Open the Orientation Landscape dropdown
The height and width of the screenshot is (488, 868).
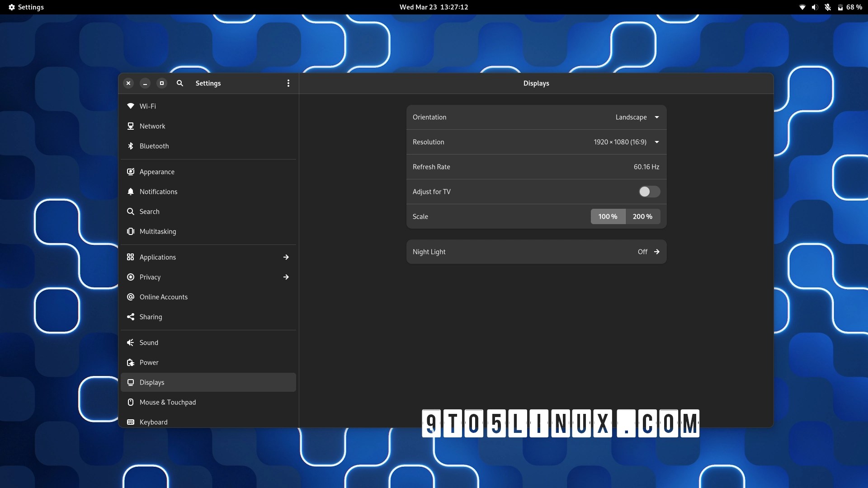[637, 117]
